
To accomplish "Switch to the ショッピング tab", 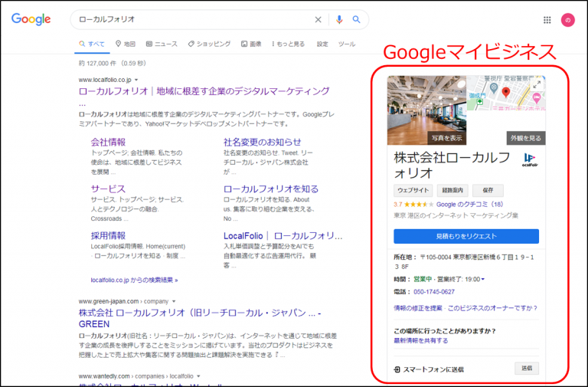I will pos(209,44).
